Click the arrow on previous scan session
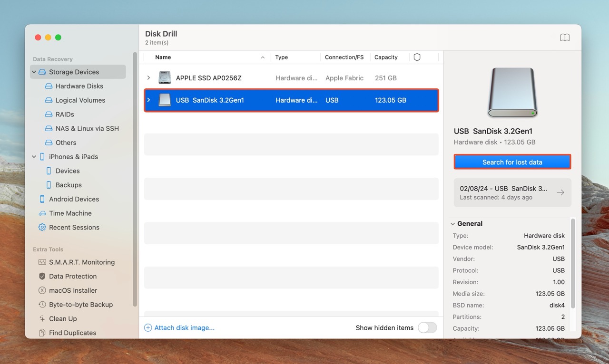This screenshot has width=609, height=364. (560, 192)
